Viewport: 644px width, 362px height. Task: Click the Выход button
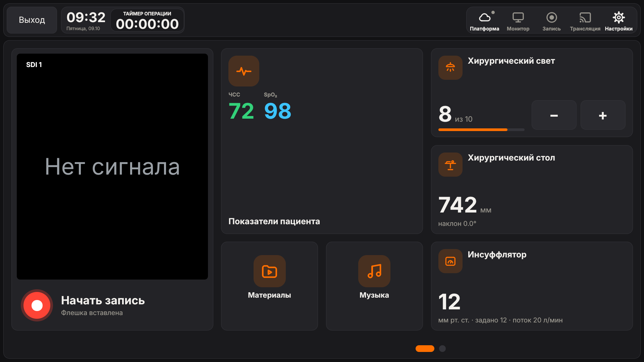click(32, 20)
